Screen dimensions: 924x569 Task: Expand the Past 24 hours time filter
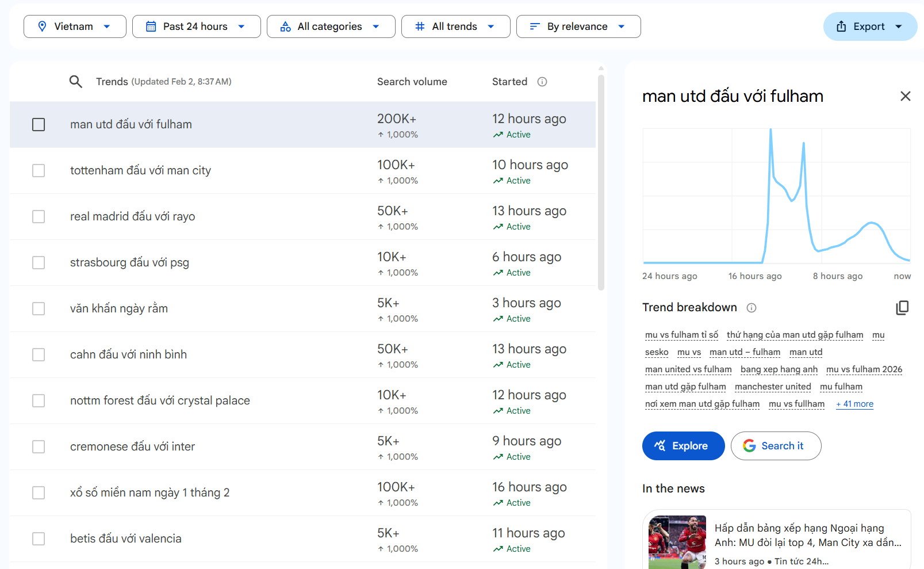[196, 26]
